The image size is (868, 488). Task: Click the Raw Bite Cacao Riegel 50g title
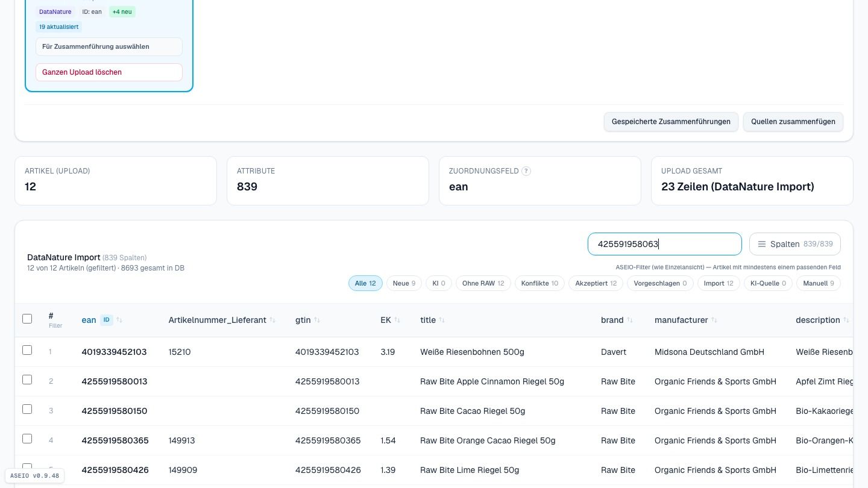coord(473,411)
